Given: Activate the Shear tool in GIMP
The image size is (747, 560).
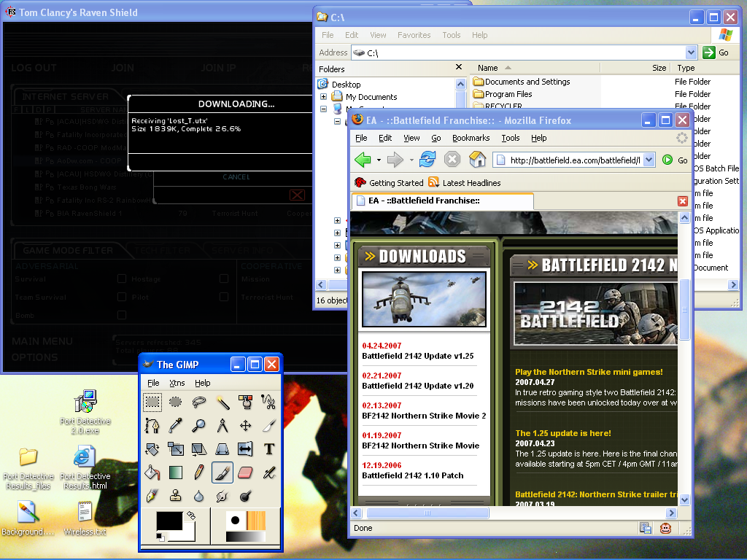Looking at the screenshot, I should (x=198, y=449).
